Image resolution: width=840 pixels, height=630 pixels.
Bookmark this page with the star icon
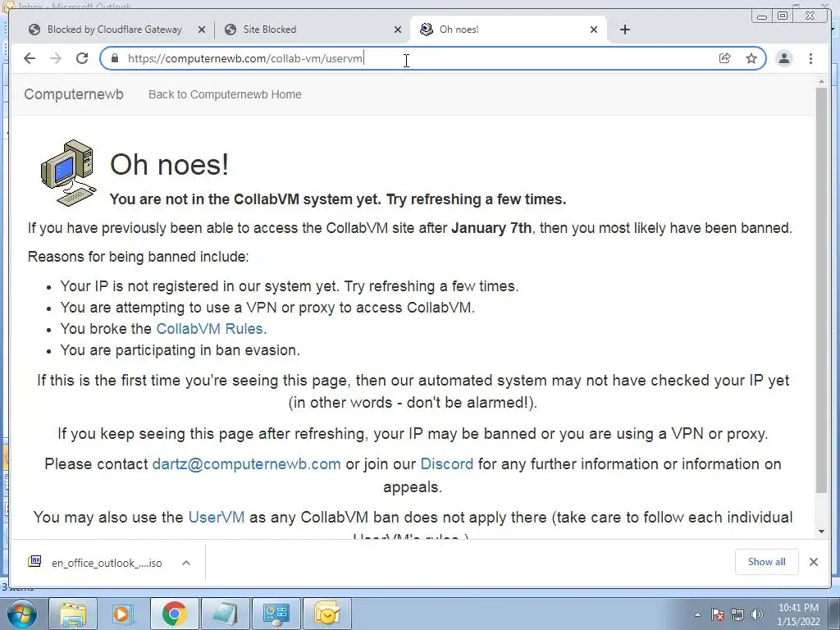point(751,58)
